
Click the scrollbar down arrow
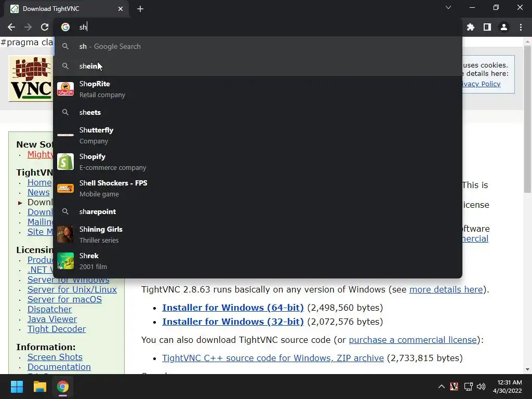(527, 369)
